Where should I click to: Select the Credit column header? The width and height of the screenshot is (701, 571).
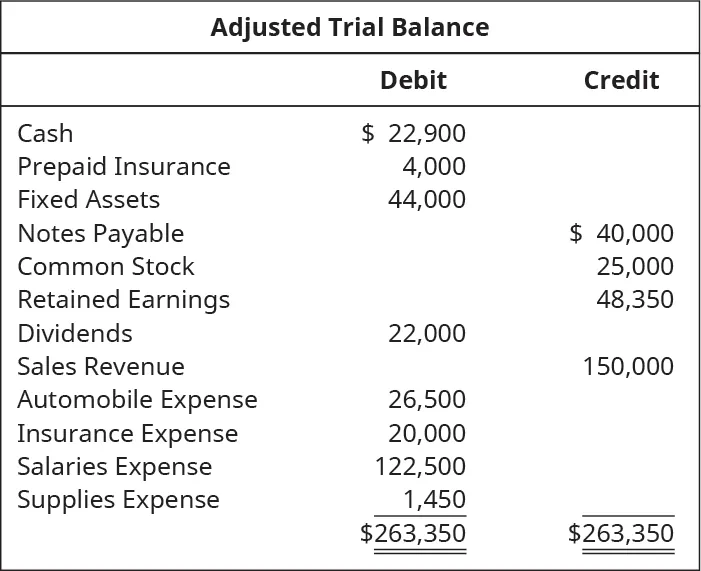pos(621,80)
